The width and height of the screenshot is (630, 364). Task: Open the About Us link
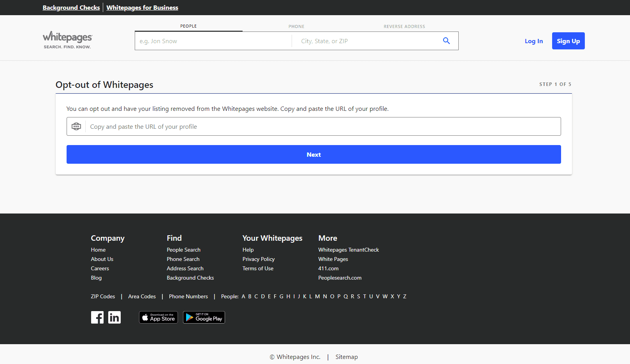tap(102, 259)
